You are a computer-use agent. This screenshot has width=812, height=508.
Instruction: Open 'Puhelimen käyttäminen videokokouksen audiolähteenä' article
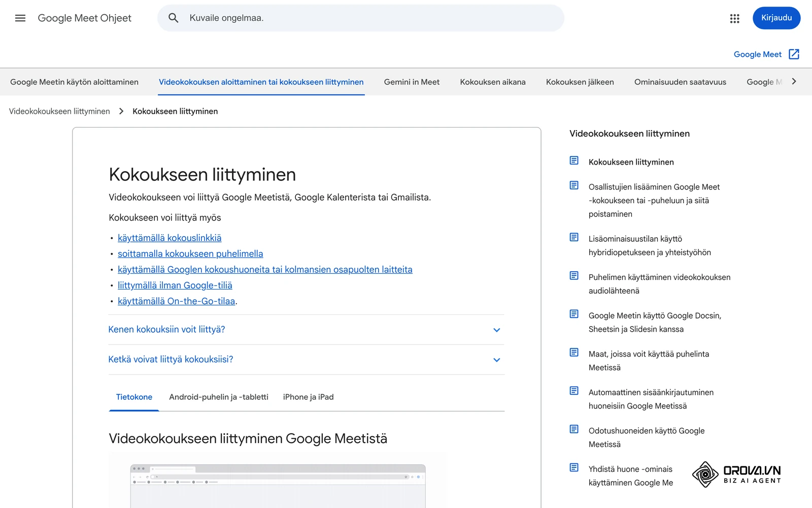point(659,284)
